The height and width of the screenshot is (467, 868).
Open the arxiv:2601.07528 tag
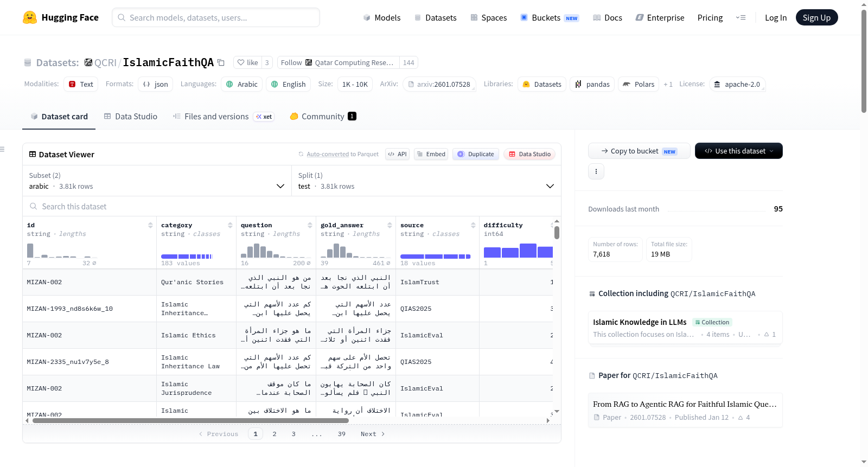439,84
